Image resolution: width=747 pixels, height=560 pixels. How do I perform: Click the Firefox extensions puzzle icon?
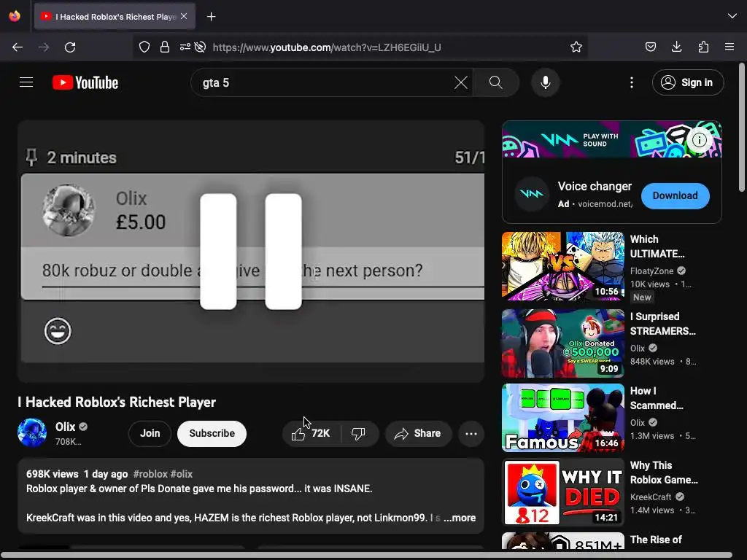[x=703, y=47]
